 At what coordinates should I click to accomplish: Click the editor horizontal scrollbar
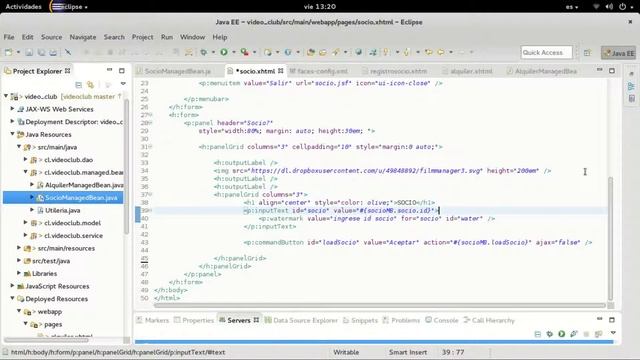click(x=380, y=305)
